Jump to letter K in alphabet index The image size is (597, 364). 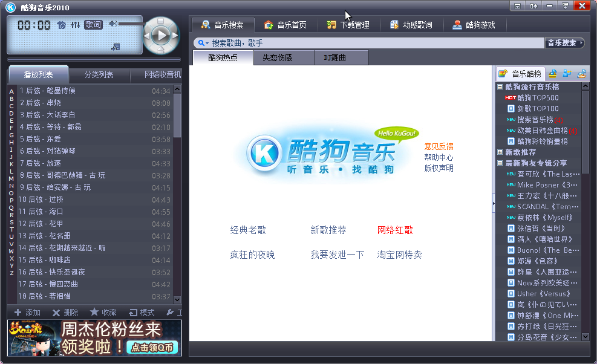tap(11, 164)
